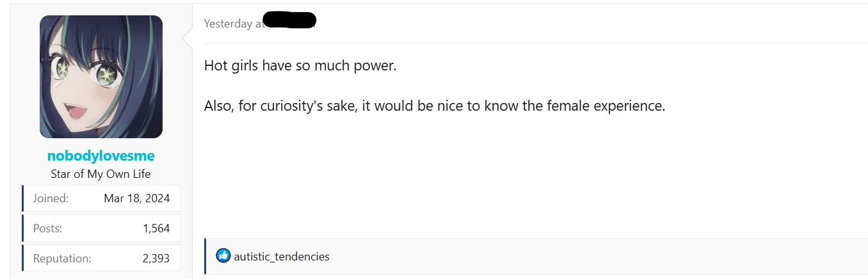
Task: Open the nobodylovesme profile link
Action: click(101, 156)
